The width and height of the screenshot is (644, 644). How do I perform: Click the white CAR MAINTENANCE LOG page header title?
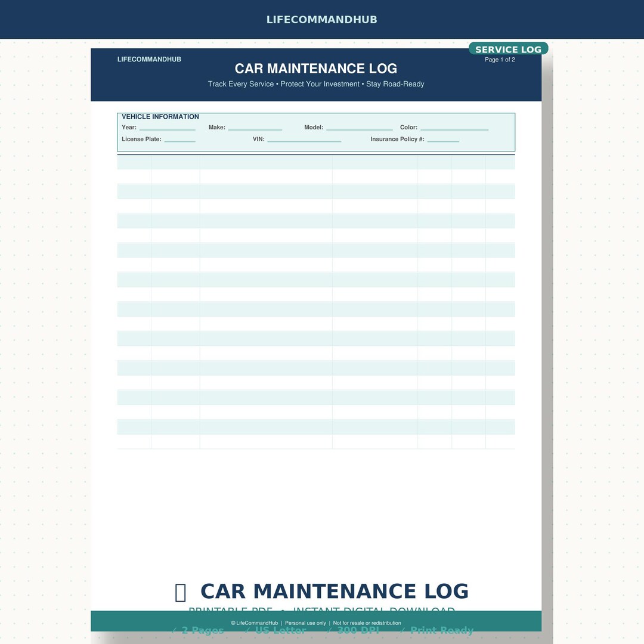[316, 68]
